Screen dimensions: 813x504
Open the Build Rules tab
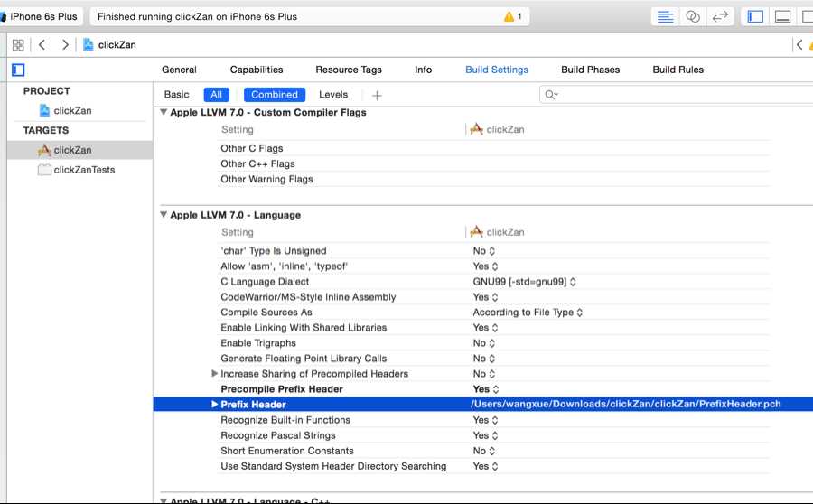pos(677,70)
